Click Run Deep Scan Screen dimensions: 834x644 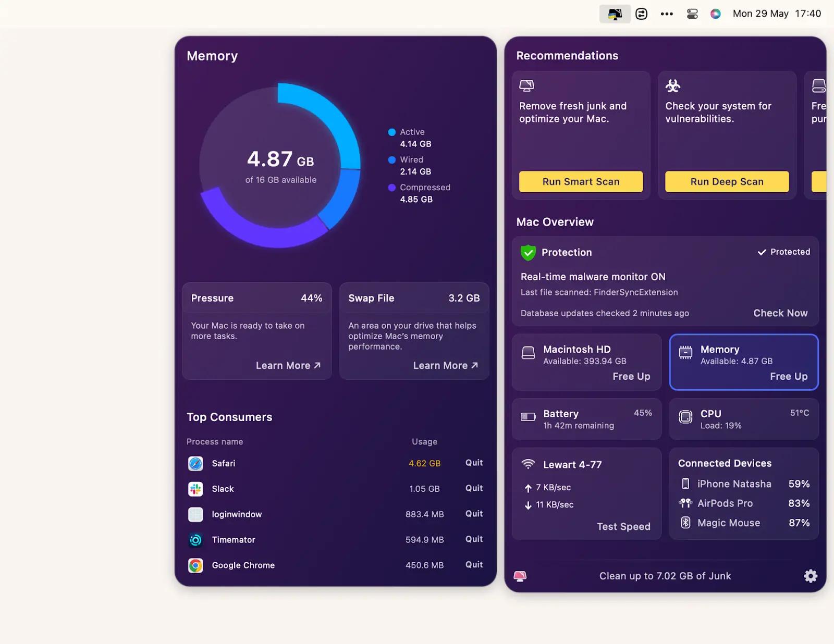click(x=727, y=181)
